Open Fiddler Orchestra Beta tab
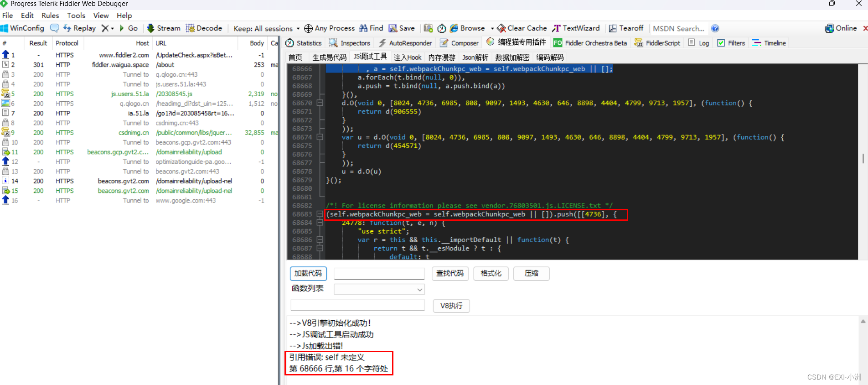The width and height of the screenshot is (868, 385). click(x=590, y=43)
